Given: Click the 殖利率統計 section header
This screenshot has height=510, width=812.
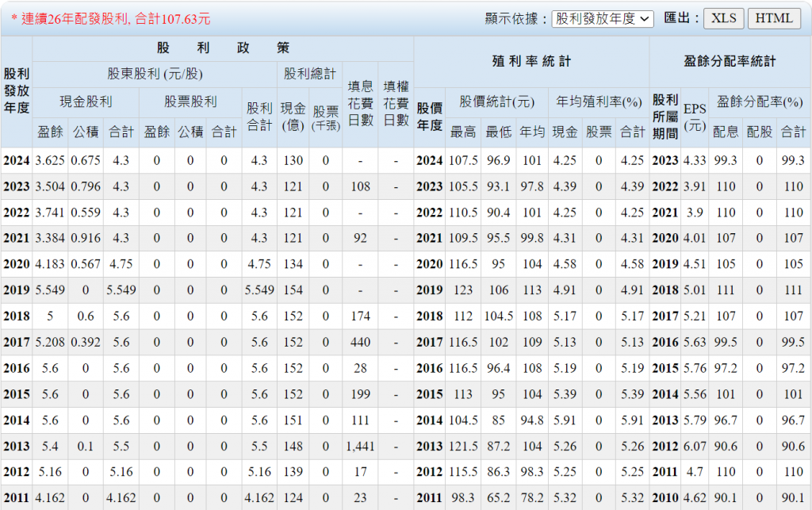Looking at the screenshot, I should 531,61.
